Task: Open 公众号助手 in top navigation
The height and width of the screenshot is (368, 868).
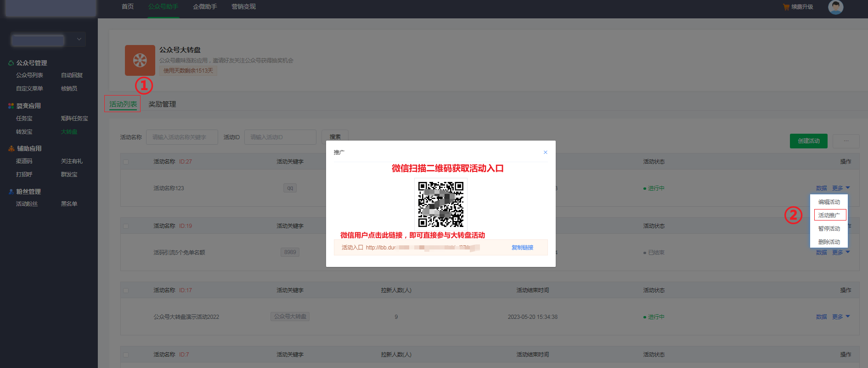Action: 163,6
